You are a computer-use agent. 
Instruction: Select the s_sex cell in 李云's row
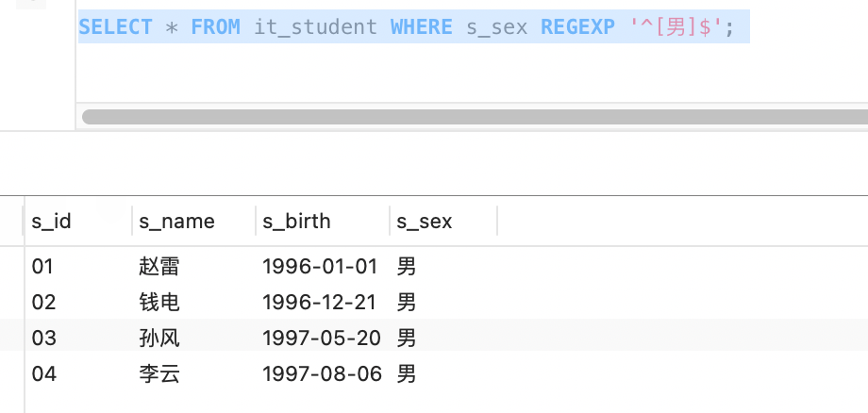(407, 374)
